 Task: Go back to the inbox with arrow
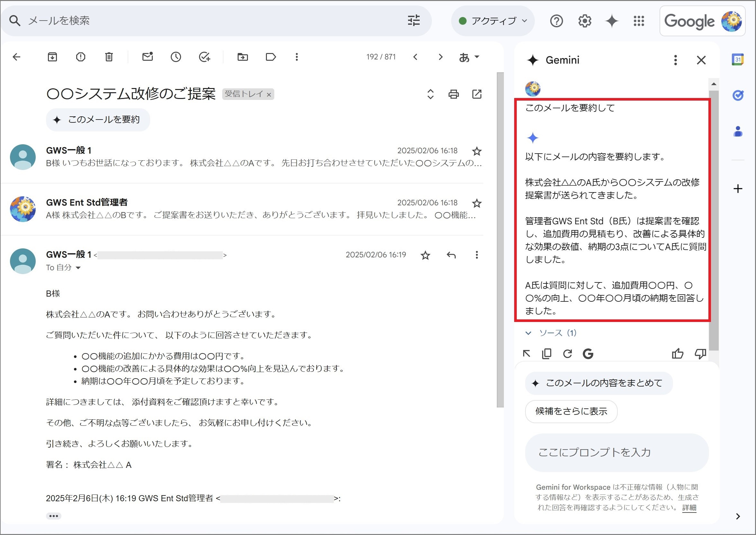(16, 57)
